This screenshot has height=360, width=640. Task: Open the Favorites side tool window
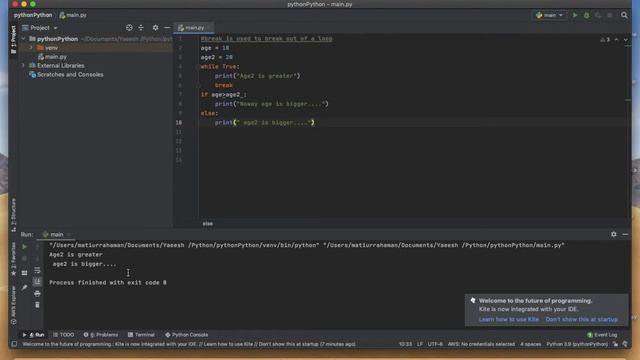click(x=13, y=258)
